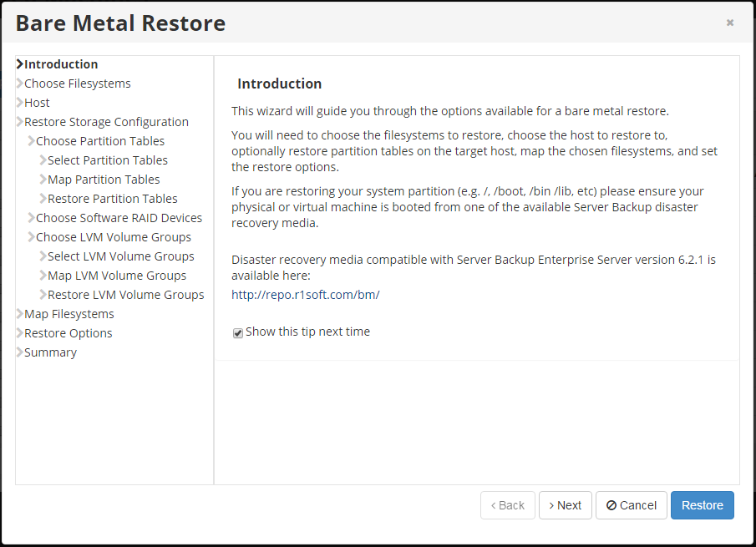Click the chevron icon beside Introduction

(20, 64)
